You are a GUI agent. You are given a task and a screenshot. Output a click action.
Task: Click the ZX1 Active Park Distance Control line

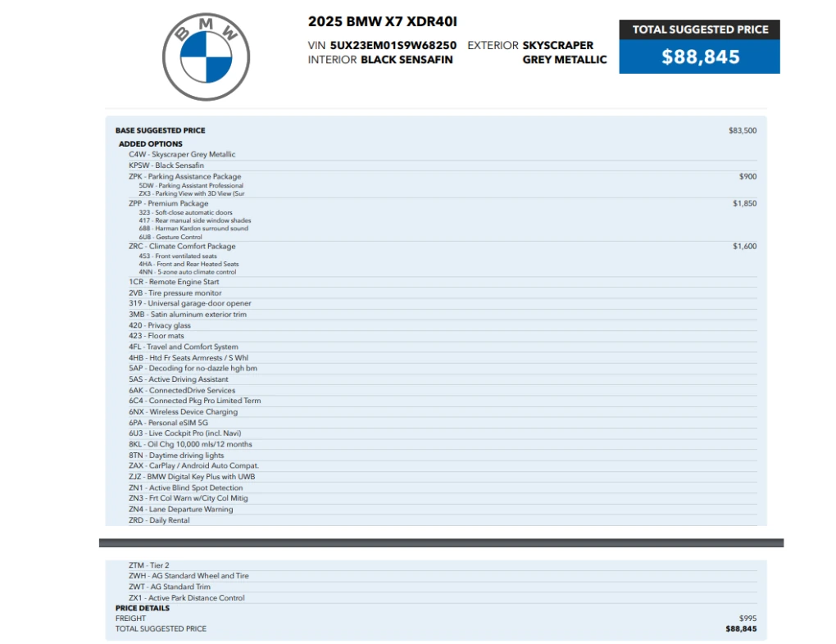point(186,597)
